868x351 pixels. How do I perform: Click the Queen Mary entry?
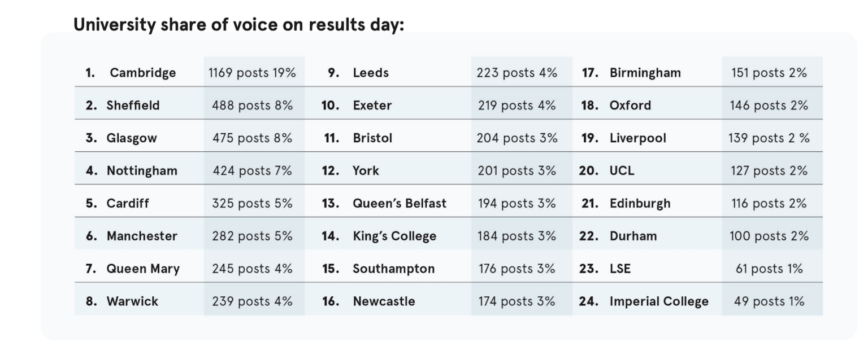[x=143, y=269]
